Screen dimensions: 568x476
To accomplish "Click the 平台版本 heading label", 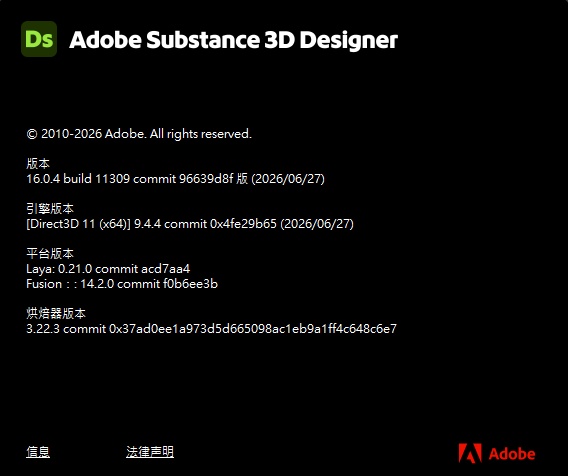I will pos(50,254).
